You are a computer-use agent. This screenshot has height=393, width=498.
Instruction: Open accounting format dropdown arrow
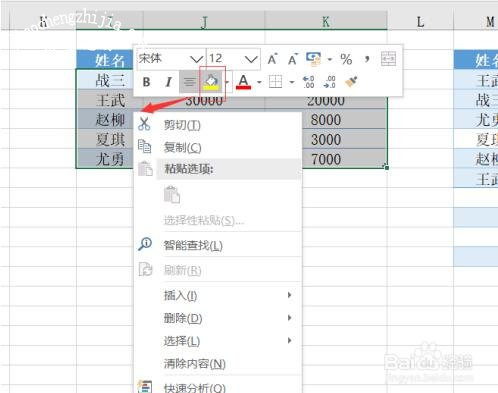(x=330, y=59)
